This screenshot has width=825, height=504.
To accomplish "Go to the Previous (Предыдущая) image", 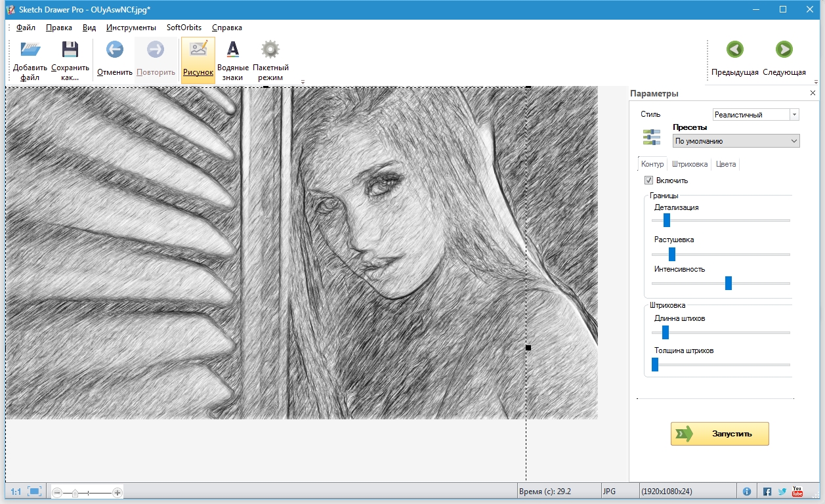I will (734, 50).
